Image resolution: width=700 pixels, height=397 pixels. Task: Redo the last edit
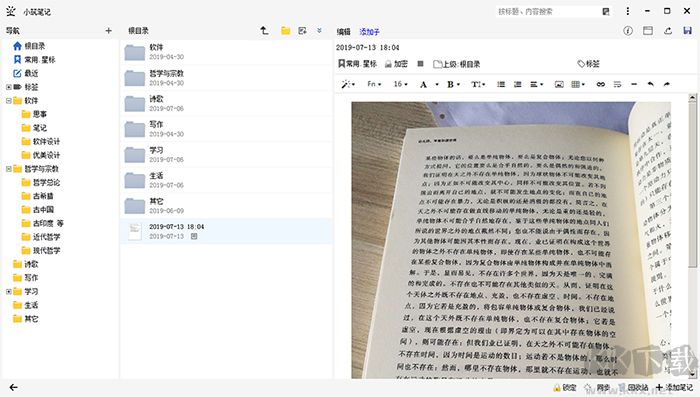point(667,84)
